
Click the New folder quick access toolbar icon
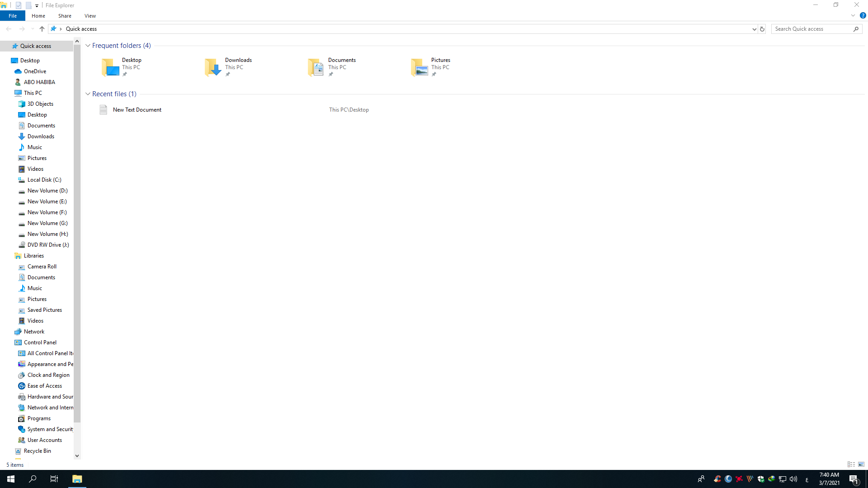coord(28,5)
